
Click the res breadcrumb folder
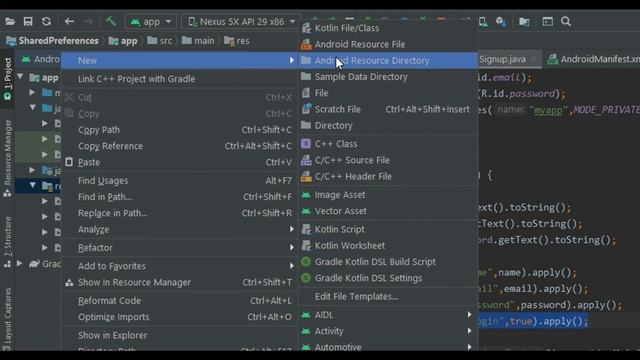click(x=237, y=41)
